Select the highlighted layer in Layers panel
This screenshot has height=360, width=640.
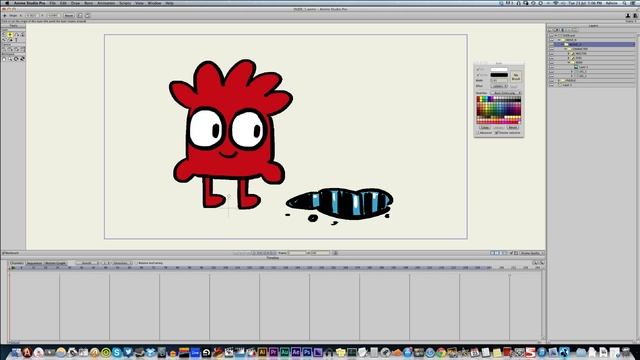pyautogui.click(x=594, y=44)
